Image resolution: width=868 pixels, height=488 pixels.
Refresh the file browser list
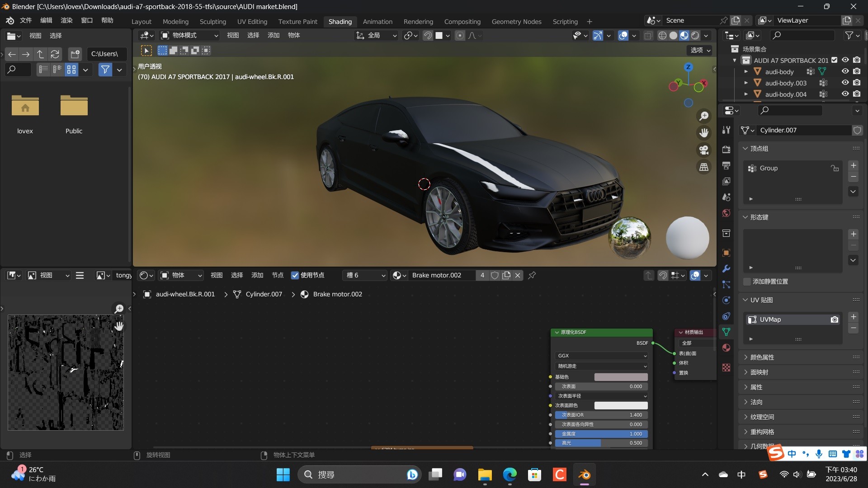[55, 54]
